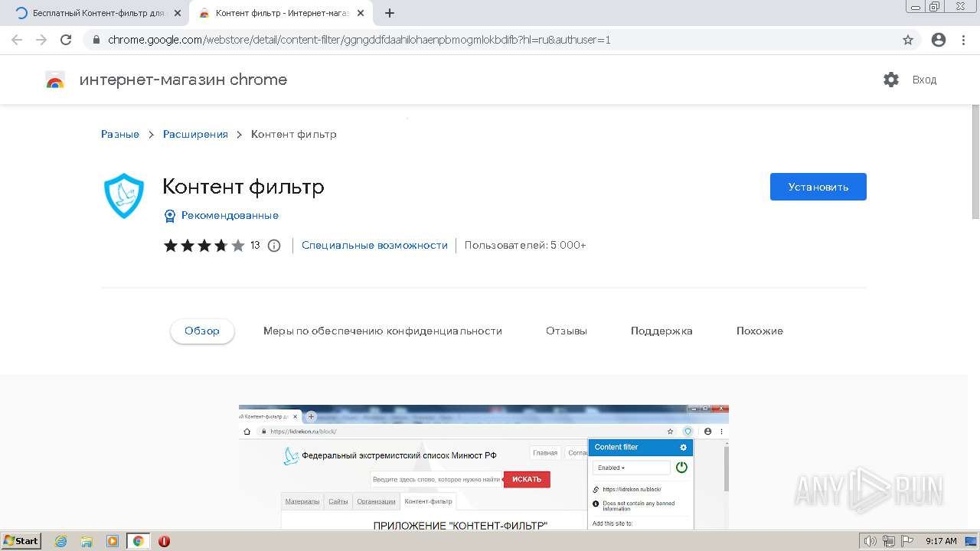Select the 'Обзор' tab

coord(202,331)
